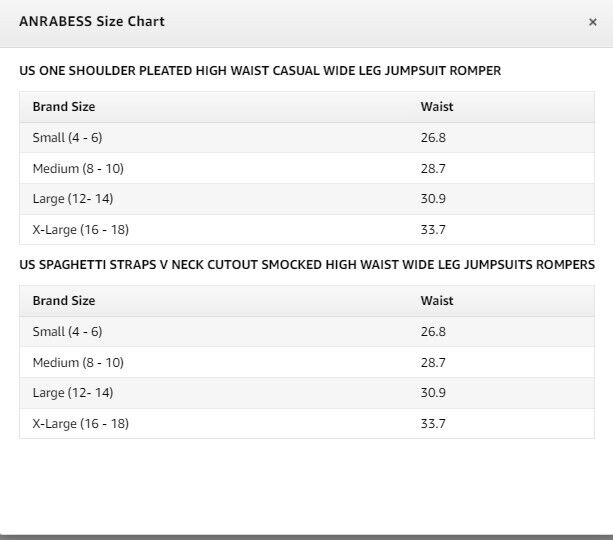Select Small (4 - 6) in second table
The height and width of the screenshot is (540, 613).
coord(67,332)
